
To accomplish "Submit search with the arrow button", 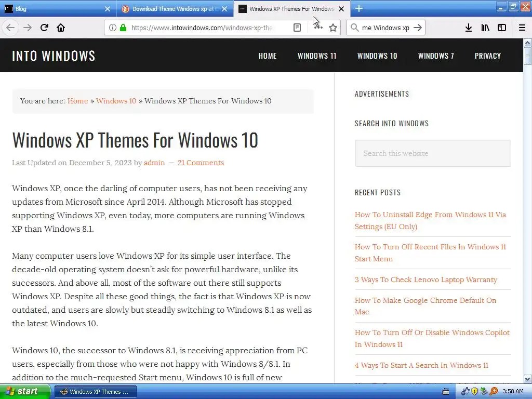I will click(x=418, y=28).
